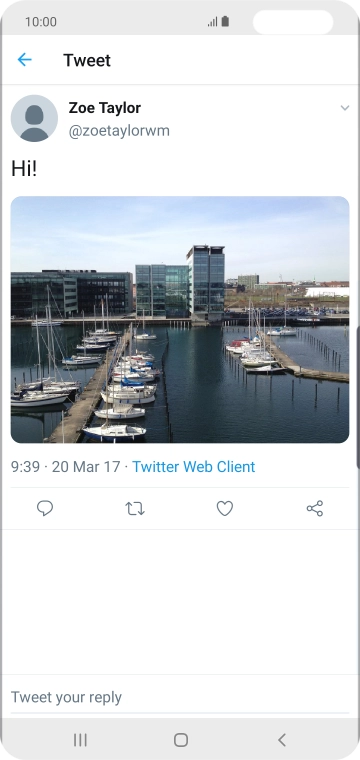The image size is (360, 760).
Task: Open the Twitter Web Client link
Action: 194,467
